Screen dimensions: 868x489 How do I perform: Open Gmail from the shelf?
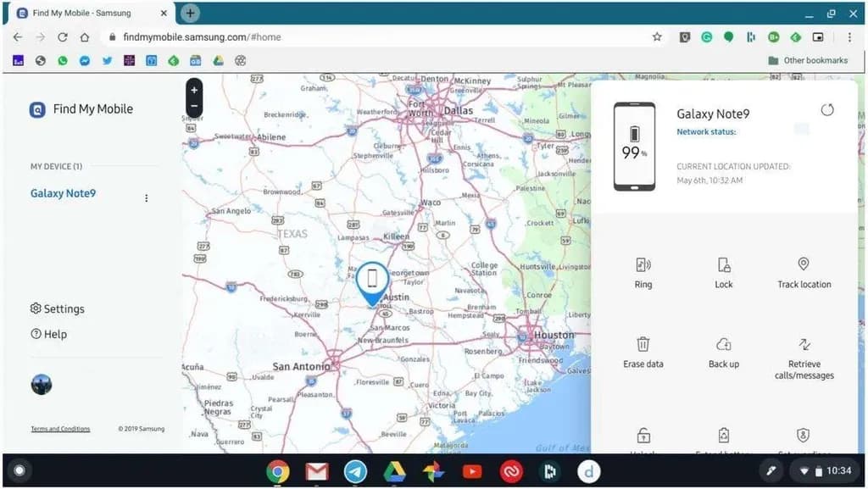(316, 471)
